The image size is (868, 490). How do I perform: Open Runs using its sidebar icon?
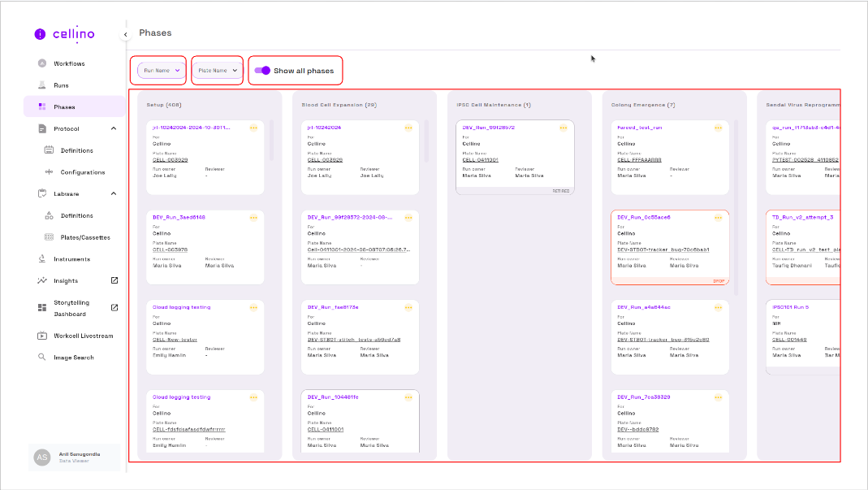(x=41, y=85)
